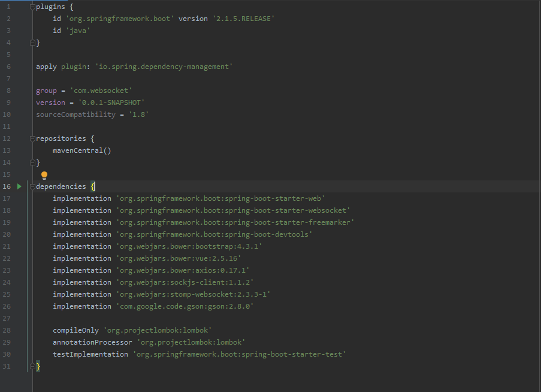Screen dimensions: 541x392
Task: Click the fold end marker closing dependencies block
Action: (32, 366)
